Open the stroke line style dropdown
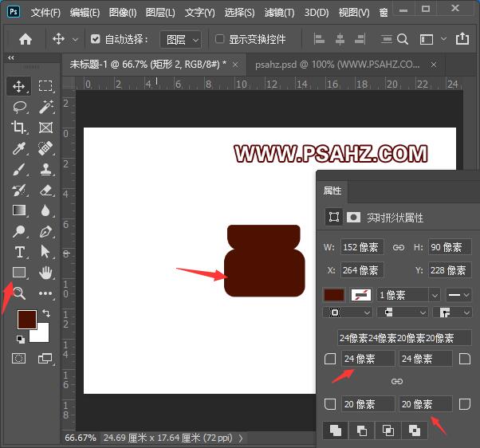Viewport: 480px width, 448px height. [458, 295]
